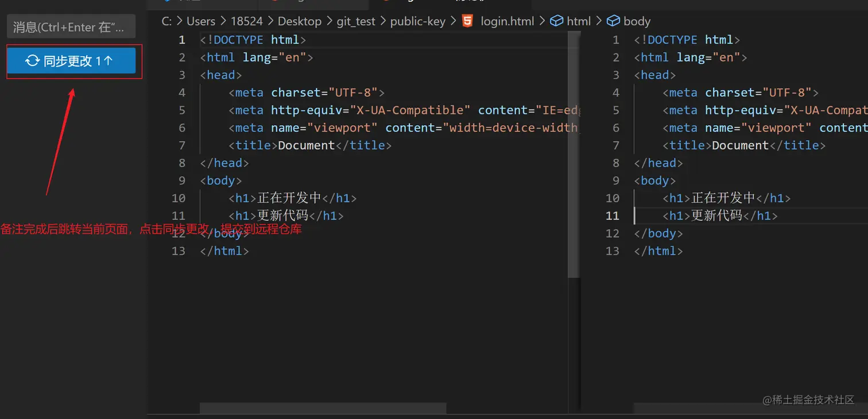The width and height of the screenshot is (868, 419).
Task: Click the <body> opening tag in right pane
Action: point(655,181)
